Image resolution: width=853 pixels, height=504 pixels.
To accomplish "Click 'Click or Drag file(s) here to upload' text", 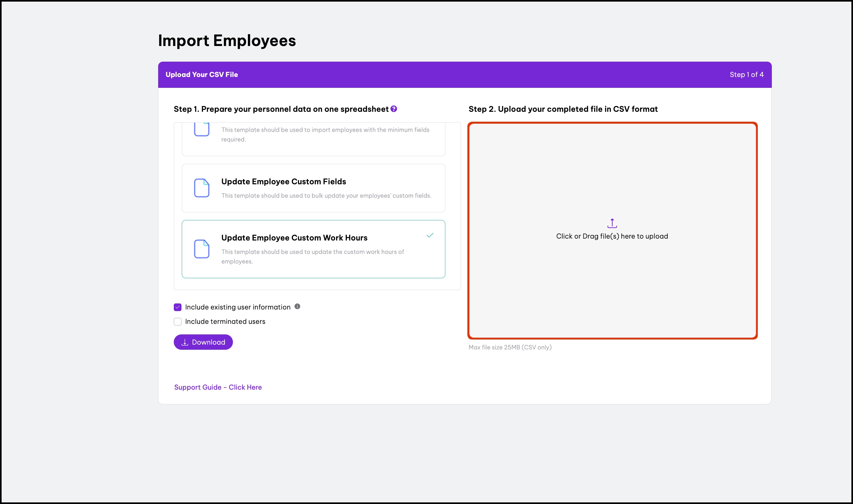I will click(x=612, y=236).
